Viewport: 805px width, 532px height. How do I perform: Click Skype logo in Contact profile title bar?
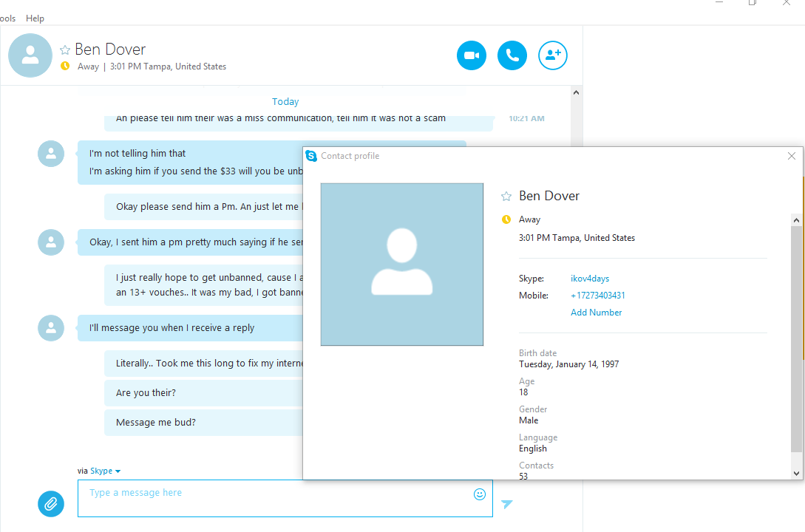(x=311, y=156)
